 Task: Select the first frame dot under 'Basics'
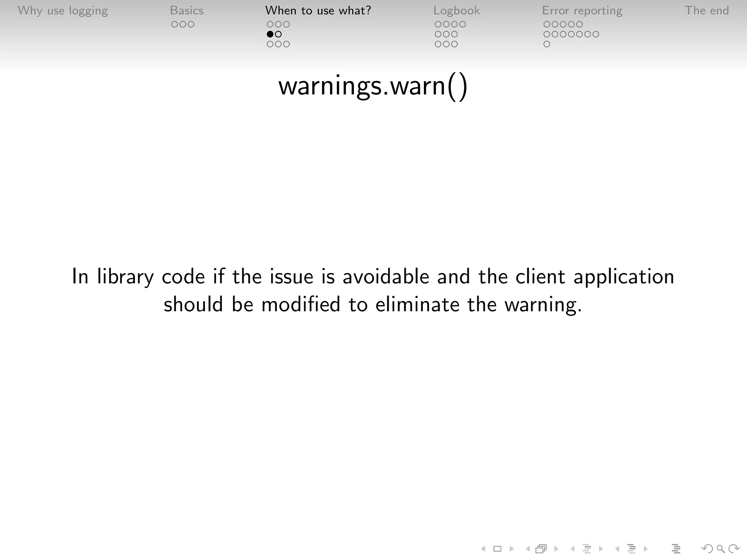tap(174, 24)
